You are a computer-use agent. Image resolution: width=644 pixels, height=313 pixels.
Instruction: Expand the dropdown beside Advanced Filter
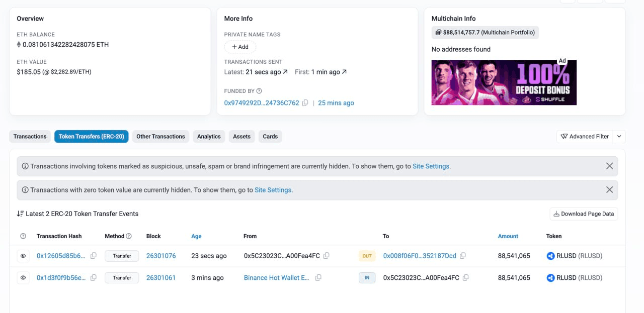619,136
